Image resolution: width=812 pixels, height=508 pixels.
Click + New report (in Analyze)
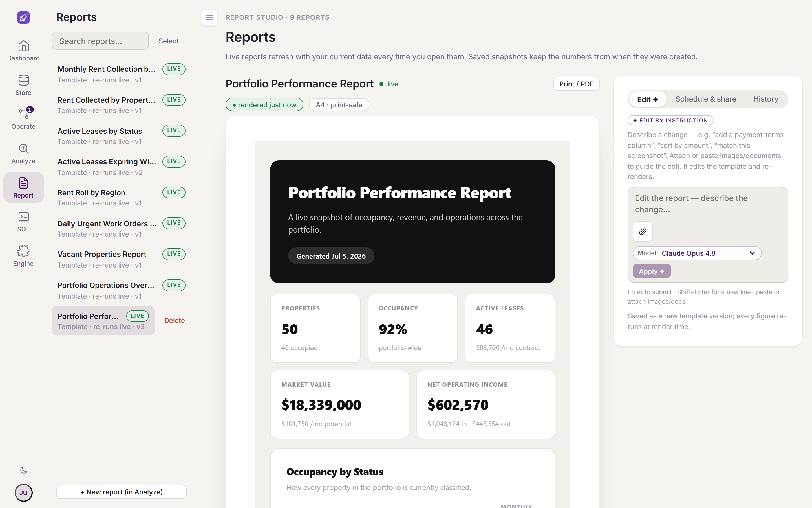coord(122,492)
